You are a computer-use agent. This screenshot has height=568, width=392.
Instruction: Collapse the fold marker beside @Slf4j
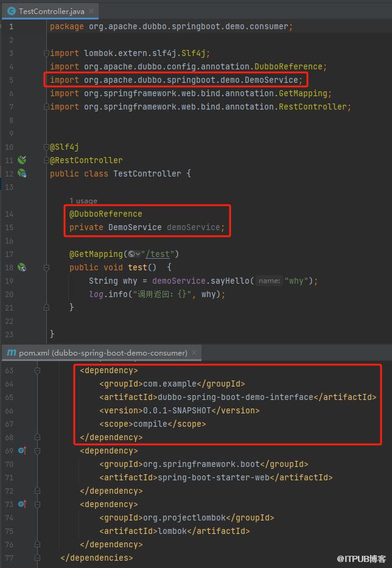pos(46,147)
